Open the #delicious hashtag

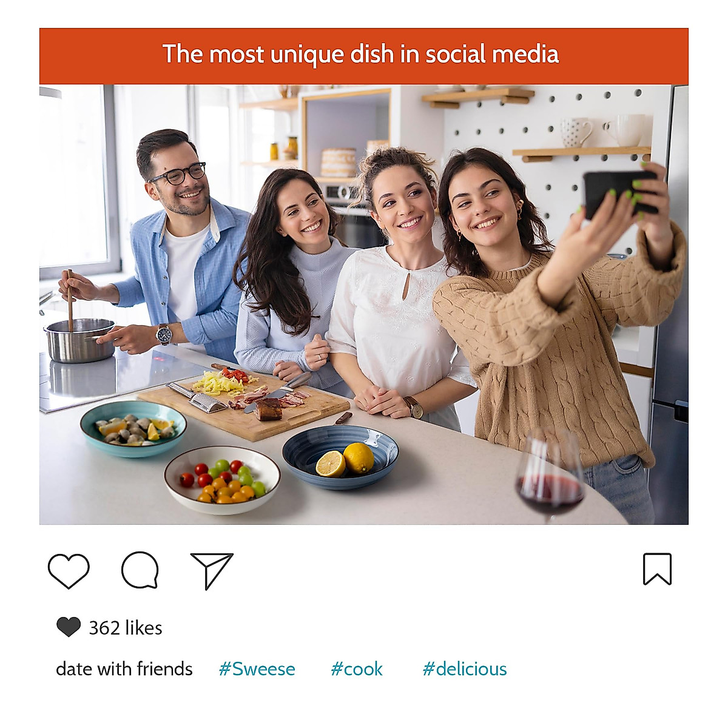tap(465, 669)
